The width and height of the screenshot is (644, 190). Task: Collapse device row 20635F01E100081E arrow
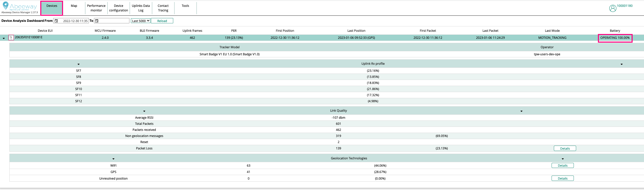4,38
